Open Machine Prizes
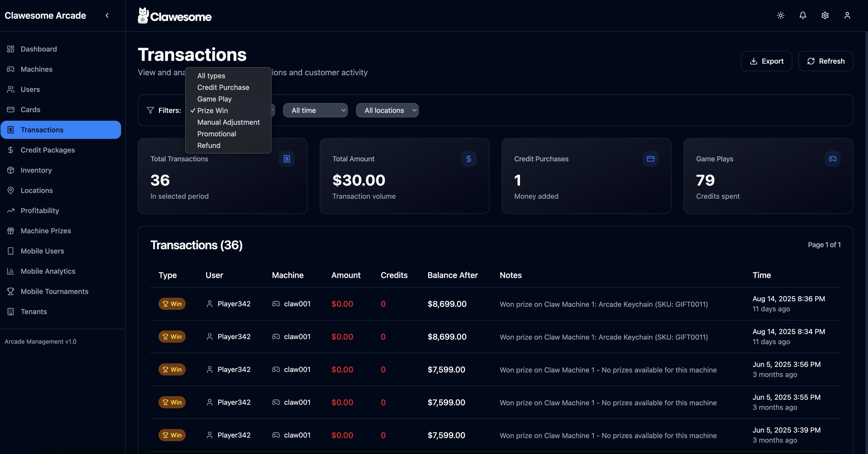This screenshot has height=454, width=868. (x=61, y=231)
